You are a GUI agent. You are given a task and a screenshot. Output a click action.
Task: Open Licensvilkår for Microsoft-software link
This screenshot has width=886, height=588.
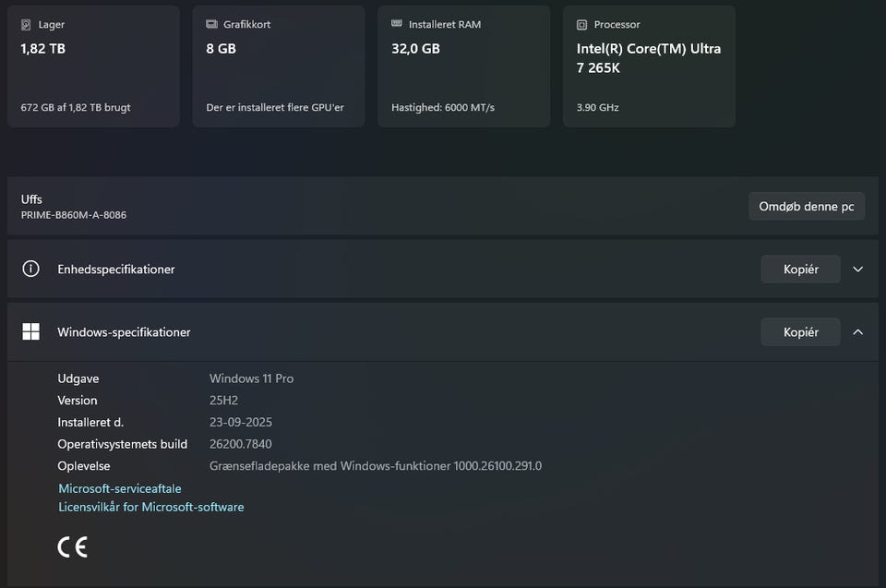151,507
